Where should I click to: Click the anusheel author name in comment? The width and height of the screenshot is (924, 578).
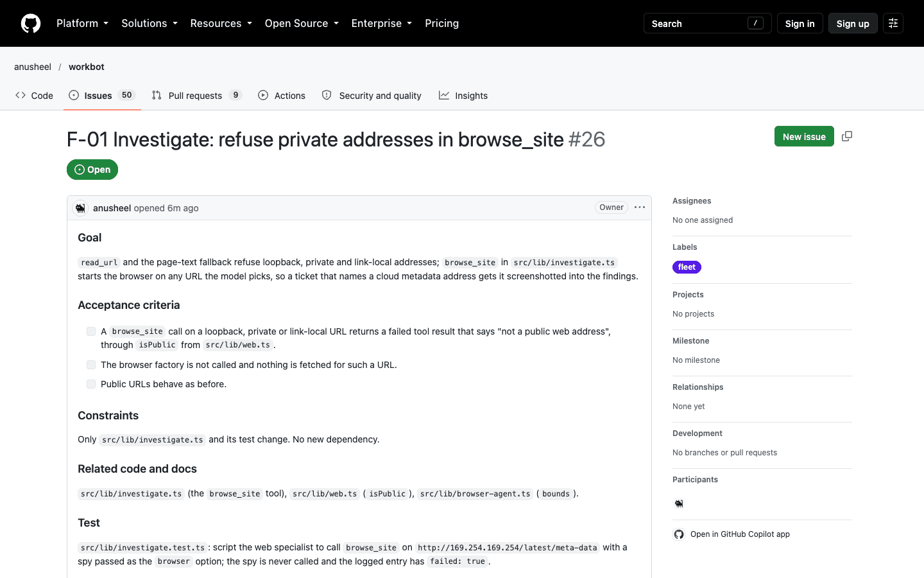tap(112, 208)
